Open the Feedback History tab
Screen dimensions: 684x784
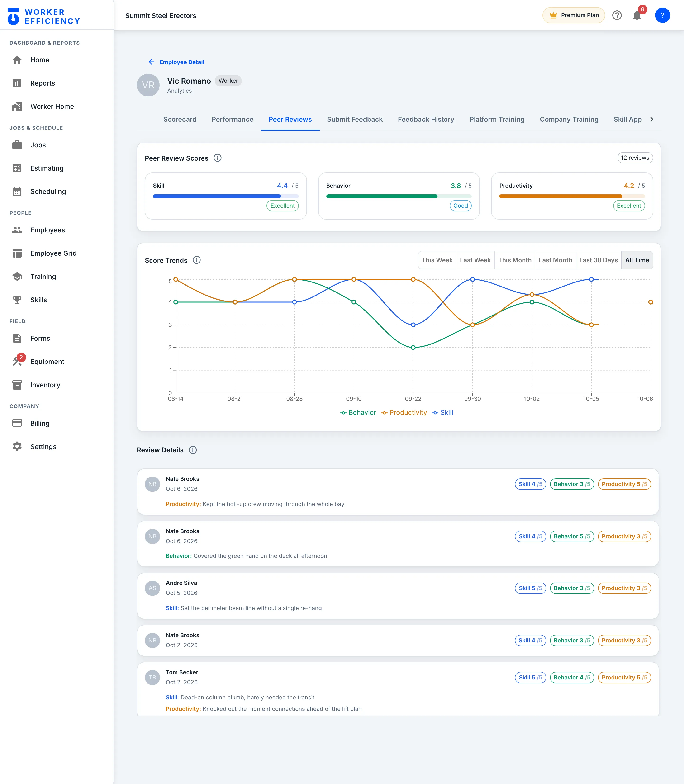click(426, 120)
